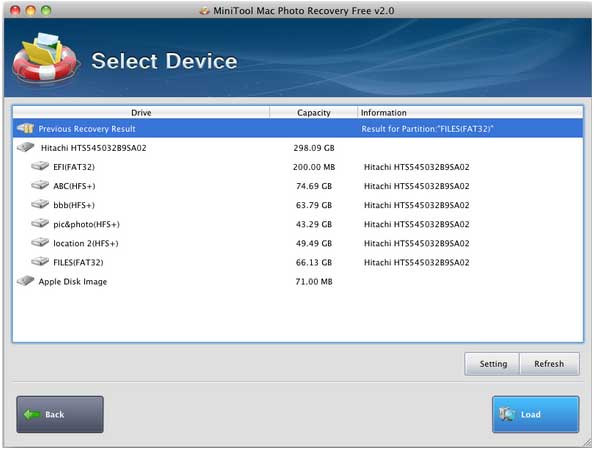Select the bbb(HFS+) partition
The height and width of the screenshot is (451, 596).
click(298, 204)
